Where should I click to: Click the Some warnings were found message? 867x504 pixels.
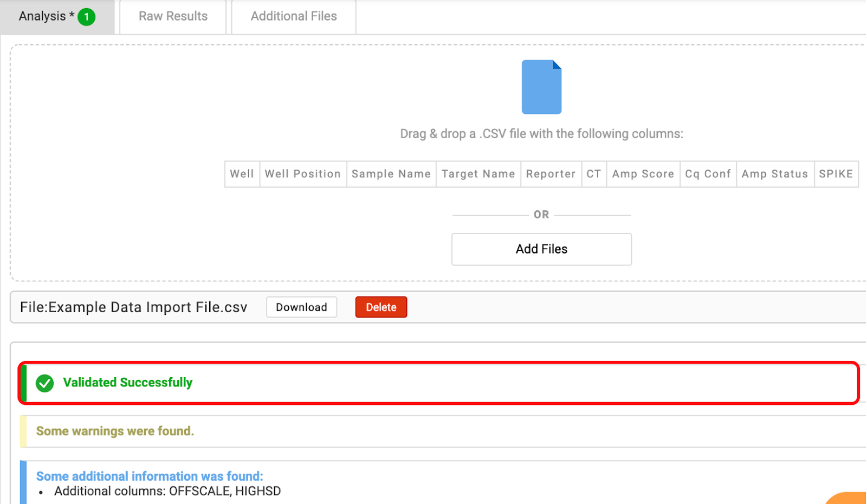click(115, 431)
